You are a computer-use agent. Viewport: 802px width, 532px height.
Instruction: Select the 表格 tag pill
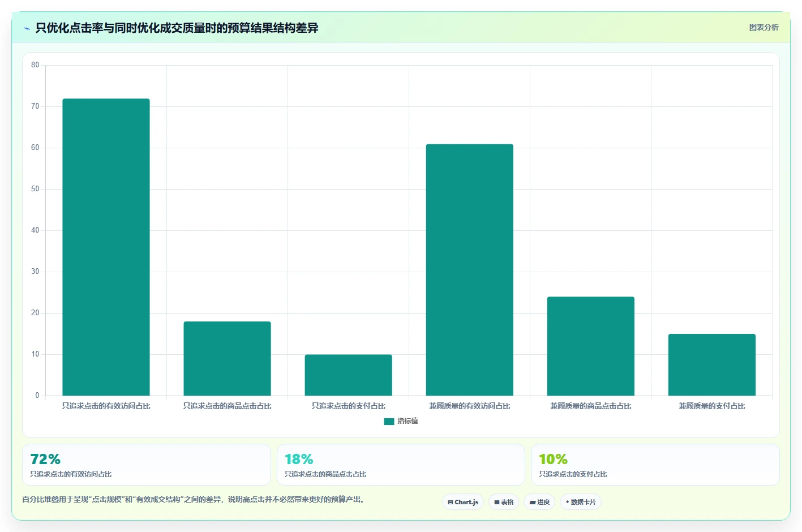point(504,502)
